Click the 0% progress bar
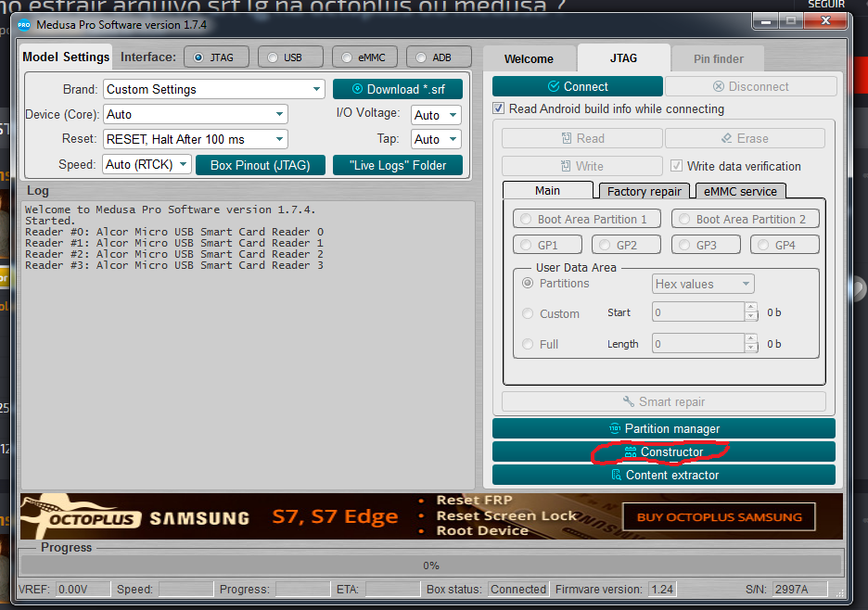This screenshot has height=610, width=868. click(x=430, y=566)
